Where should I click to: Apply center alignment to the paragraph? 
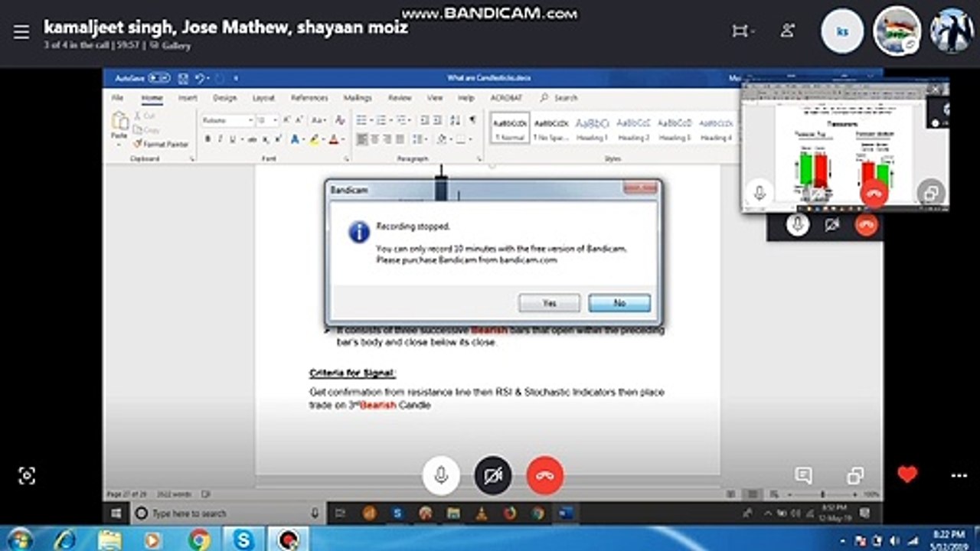pyautogui.click(x=374, y=139)
